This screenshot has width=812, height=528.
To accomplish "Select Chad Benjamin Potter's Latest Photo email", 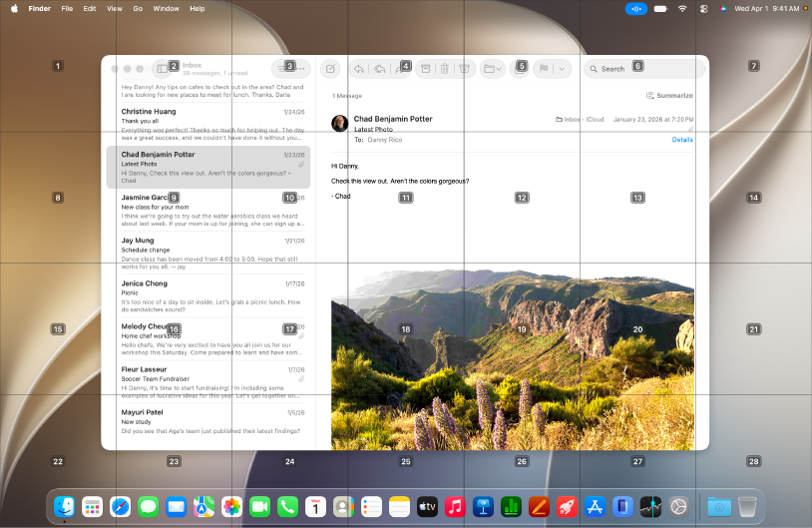I will coord(208,167).
